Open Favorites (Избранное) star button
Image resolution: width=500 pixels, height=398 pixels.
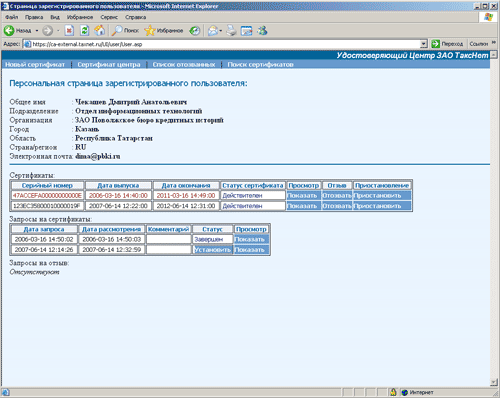(x=164, y=31)
